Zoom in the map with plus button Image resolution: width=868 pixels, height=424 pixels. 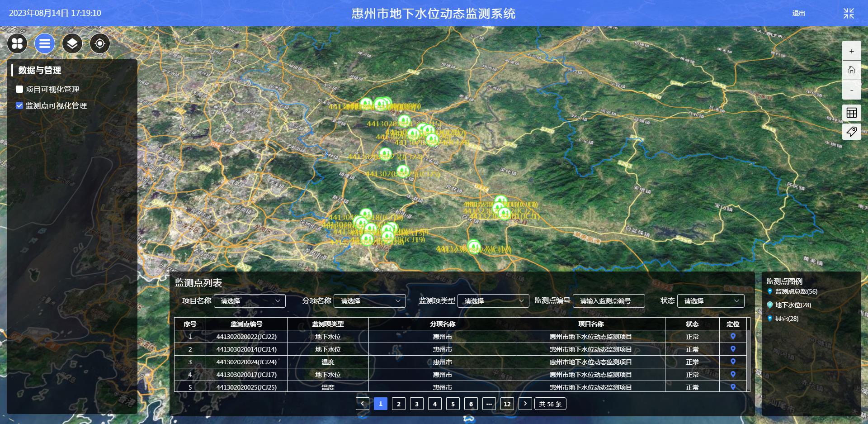[851, 51]
